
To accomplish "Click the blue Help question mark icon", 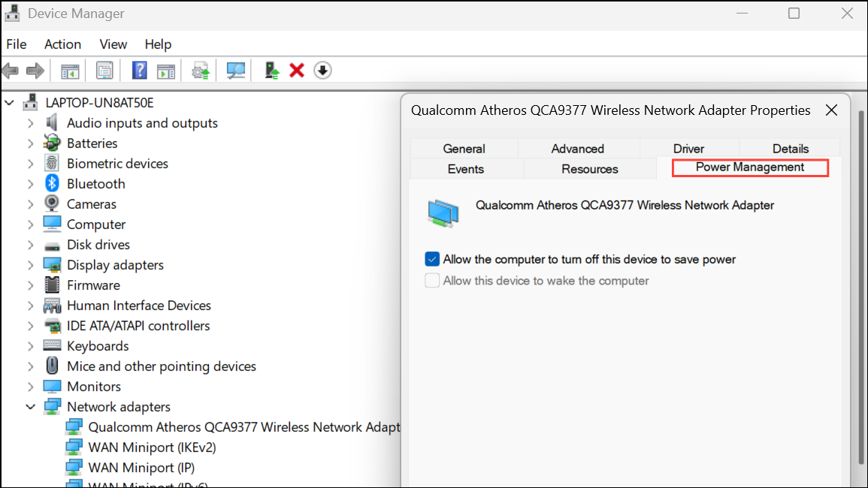I will [x=140, y=71].
